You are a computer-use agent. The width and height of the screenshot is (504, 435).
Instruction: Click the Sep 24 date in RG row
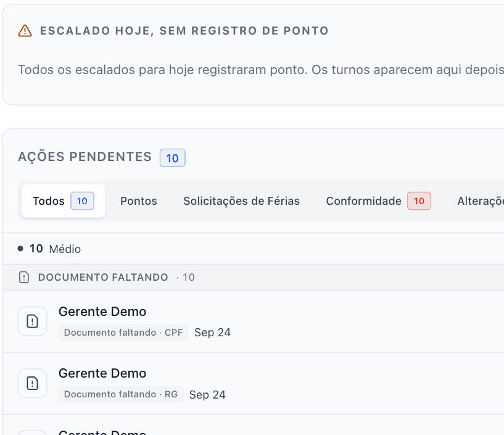[x=207, y=394]
